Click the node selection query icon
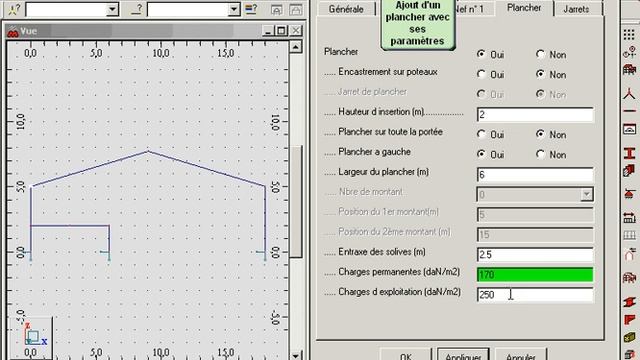Screen dimensions: 640x360 pos(13,9)
